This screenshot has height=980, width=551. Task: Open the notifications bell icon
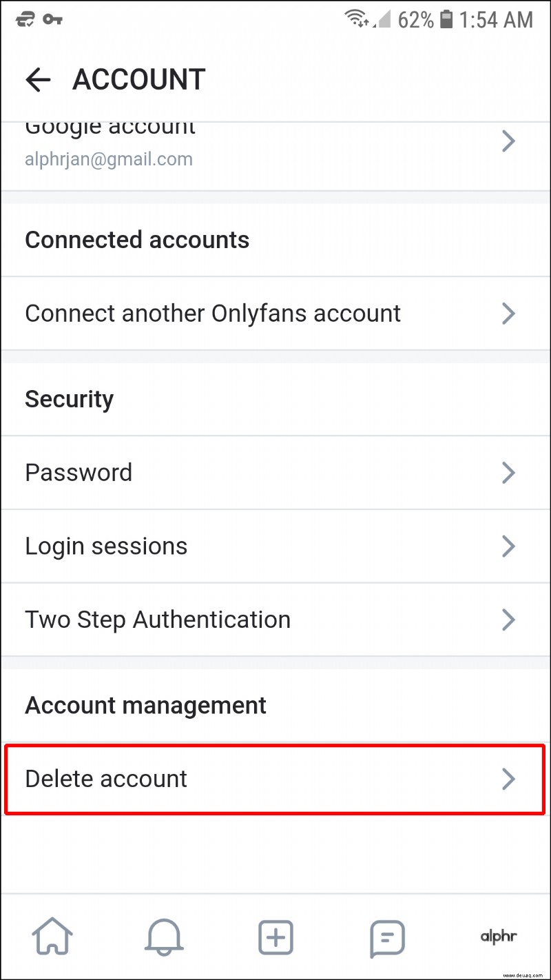(x=164, y=938)
